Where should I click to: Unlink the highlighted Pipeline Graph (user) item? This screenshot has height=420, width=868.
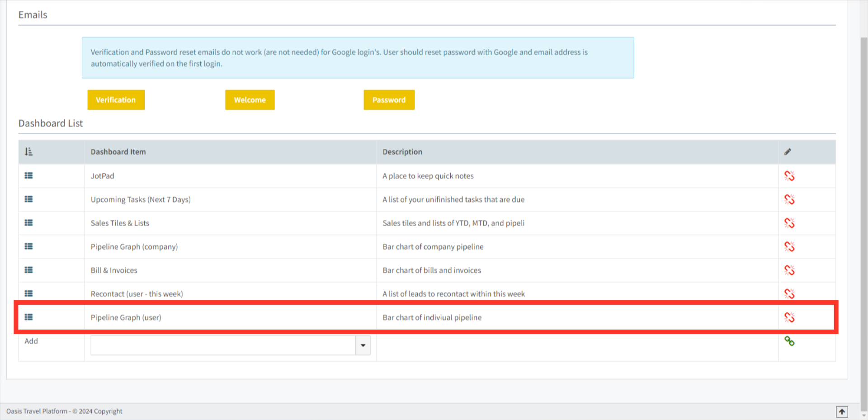790,317
